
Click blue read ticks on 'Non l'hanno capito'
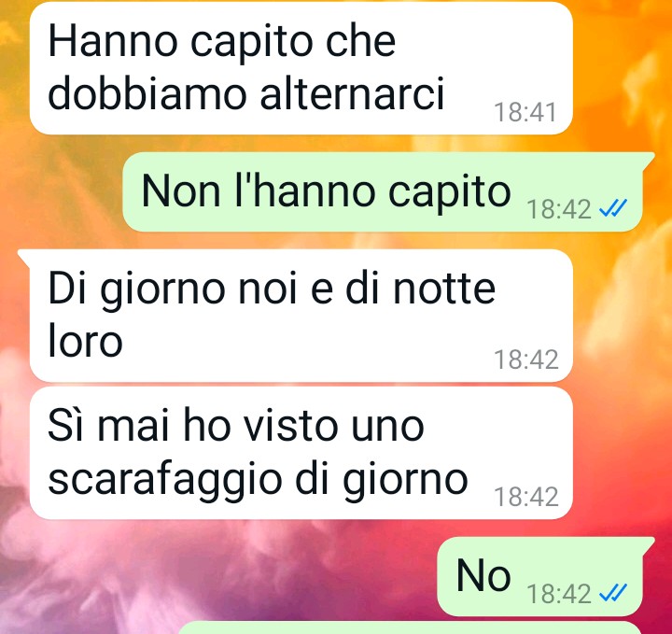click(613, 209)
